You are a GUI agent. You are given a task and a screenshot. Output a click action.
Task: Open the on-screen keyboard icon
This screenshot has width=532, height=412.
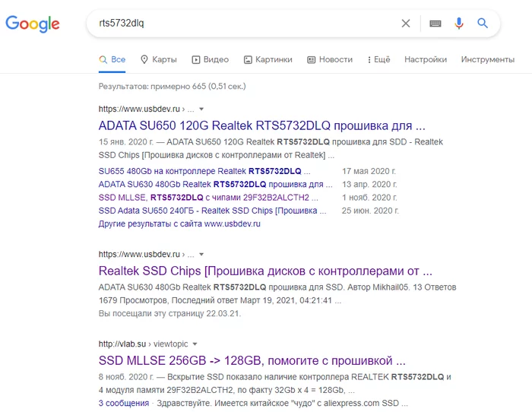[x=435, y=24]
